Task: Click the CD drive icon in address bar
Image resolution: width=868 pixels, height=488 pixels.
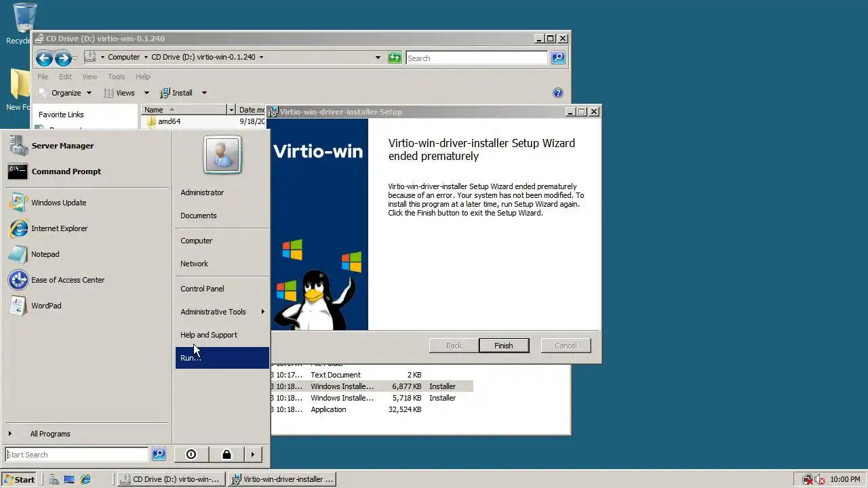Action: pyautogui.click(x=89, y=57)
